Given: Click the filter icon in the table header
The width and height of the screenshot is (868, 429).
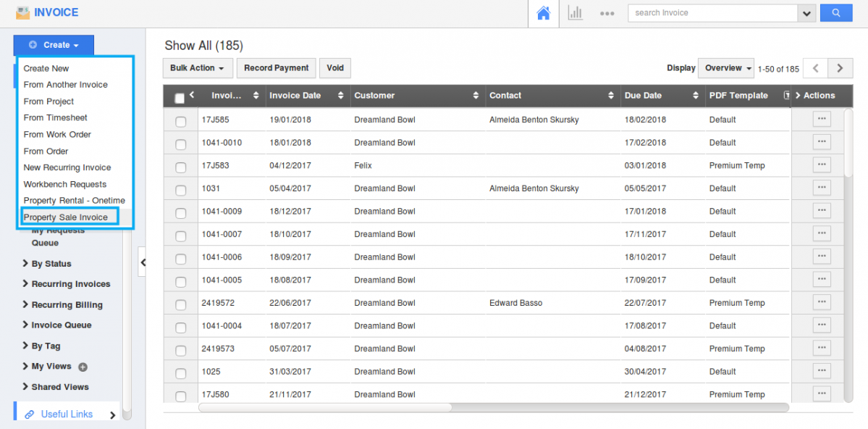Looking at the screenshot, I should [788, 95].
